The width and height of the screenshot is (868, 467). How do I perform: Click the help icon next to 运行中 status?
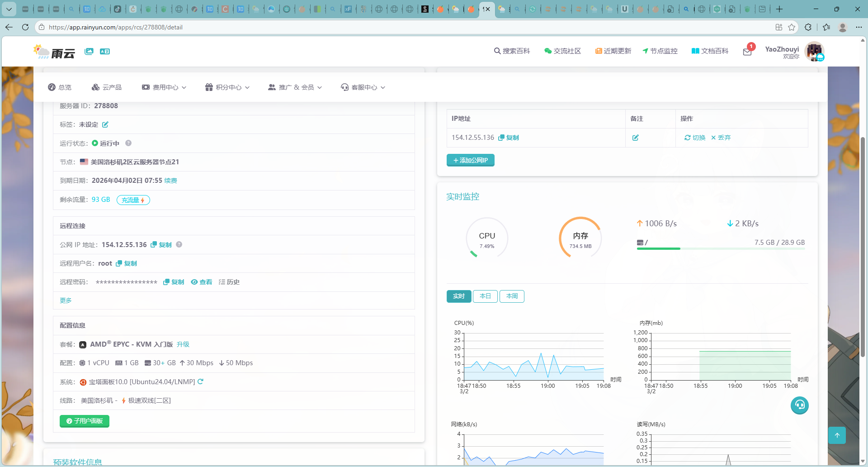tap(128, 143)
